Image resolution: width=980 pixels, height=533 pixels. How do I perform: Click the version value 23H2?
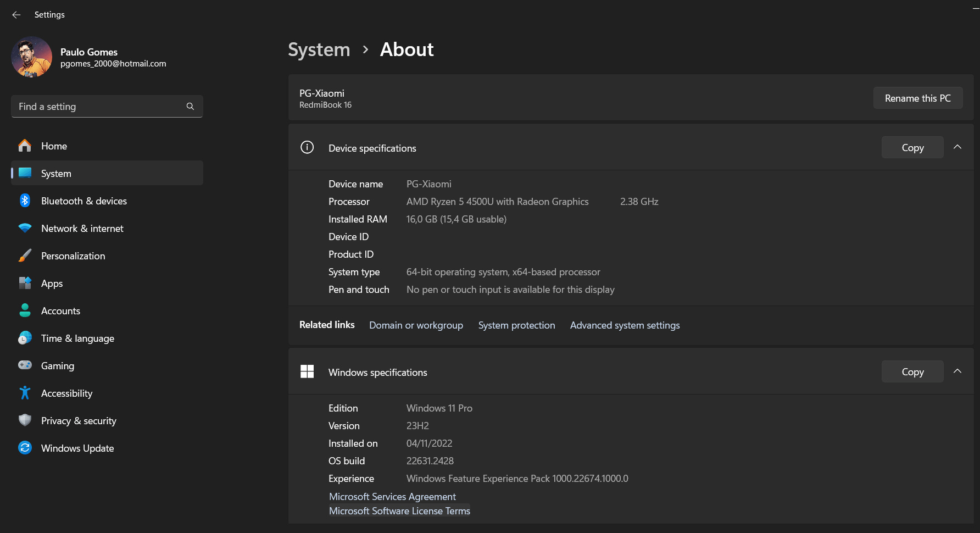(417, 426)
